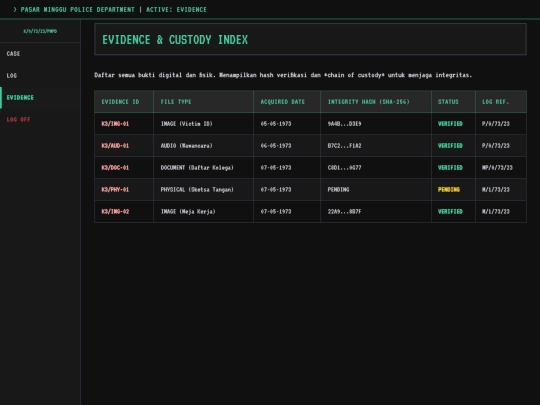Click VERIFIED status of K3/IMG-01

pyautogui.click(x=450, y=124)
